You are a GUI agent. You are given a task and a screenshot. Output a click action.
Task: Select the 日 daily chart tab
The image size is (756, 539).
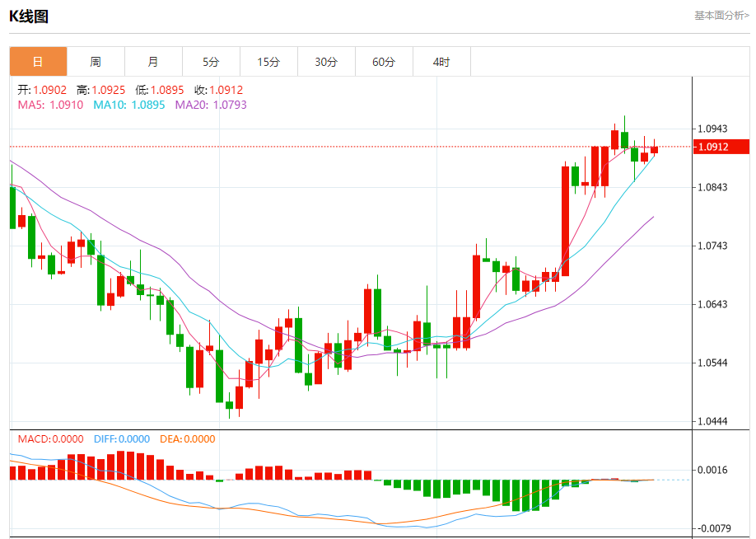(x=38, y=62)
